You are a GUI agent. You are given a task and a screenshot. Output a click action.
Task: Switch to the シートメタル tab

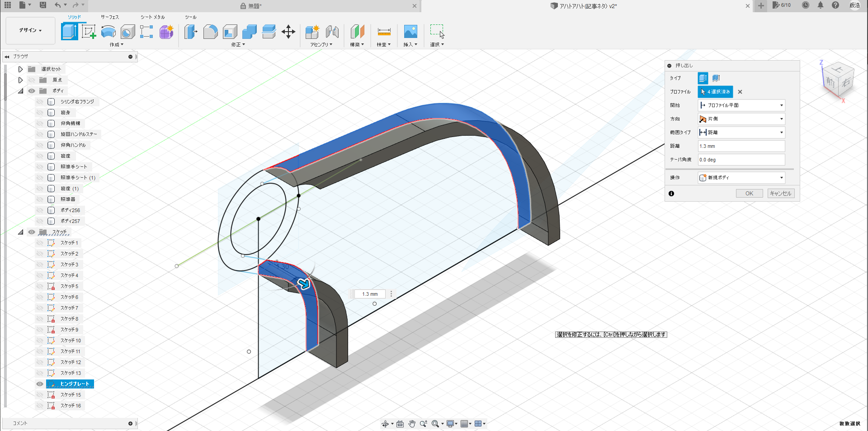coord(152,17)
